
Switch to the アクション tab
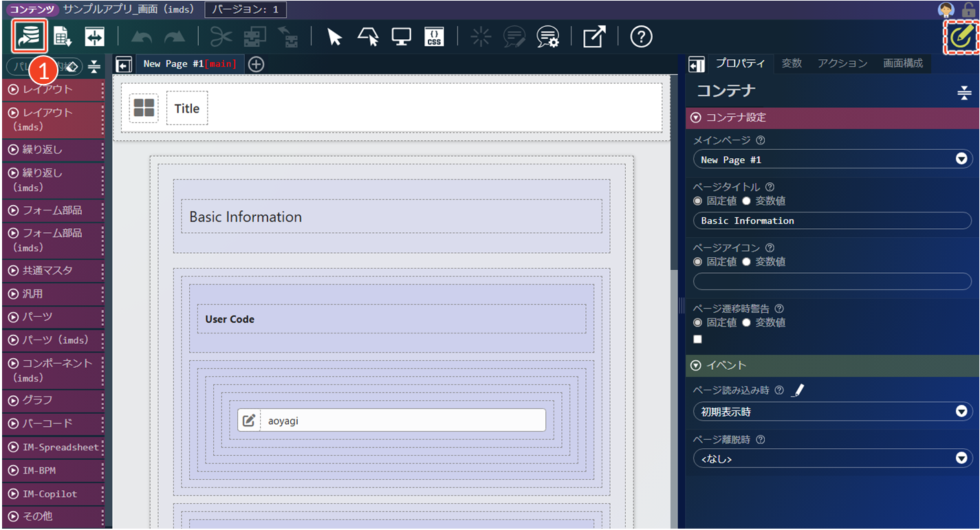point(842,63)
